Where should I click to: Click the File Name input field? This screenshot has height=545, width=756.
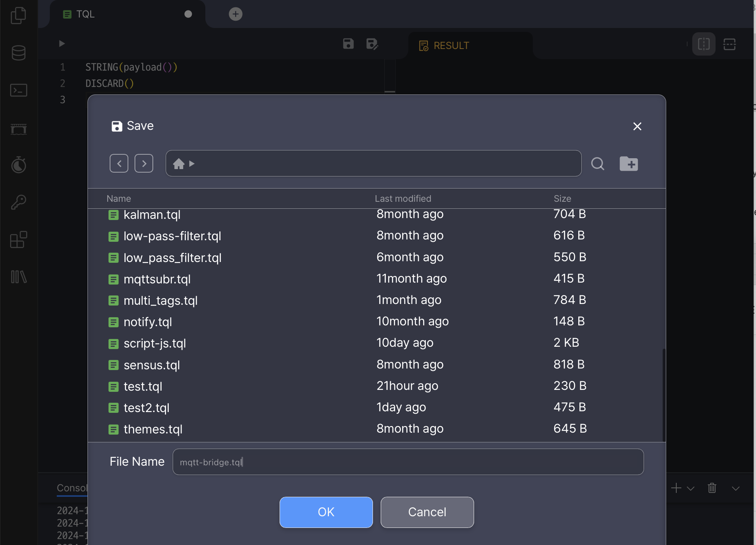click(408, 462)
